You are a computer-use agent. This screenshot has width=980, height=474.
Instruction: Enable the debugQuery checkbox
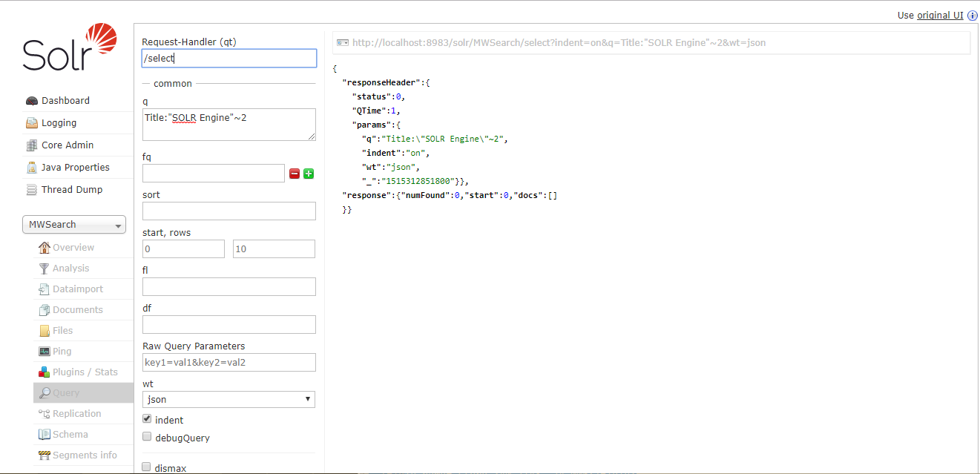pos(147,437)
